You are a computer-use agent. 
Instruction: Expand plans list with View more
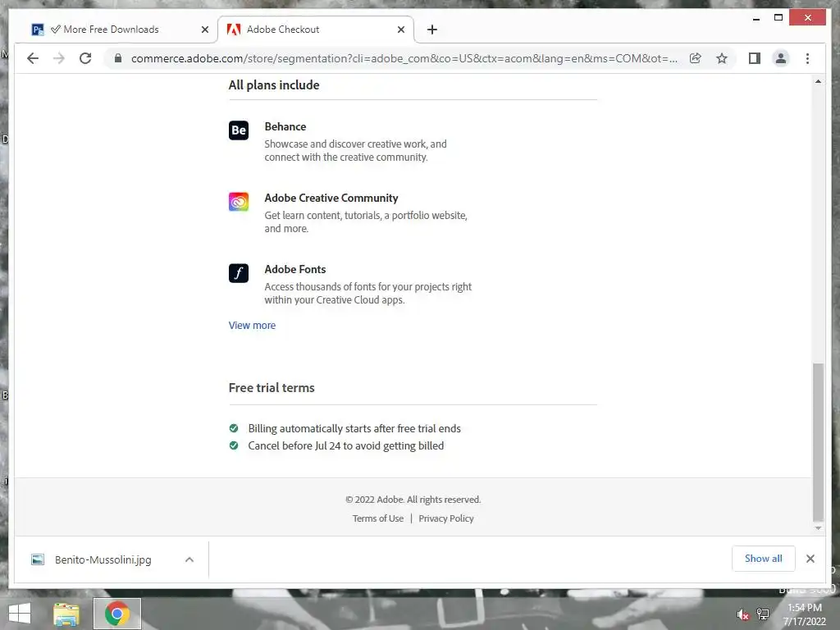252,325
